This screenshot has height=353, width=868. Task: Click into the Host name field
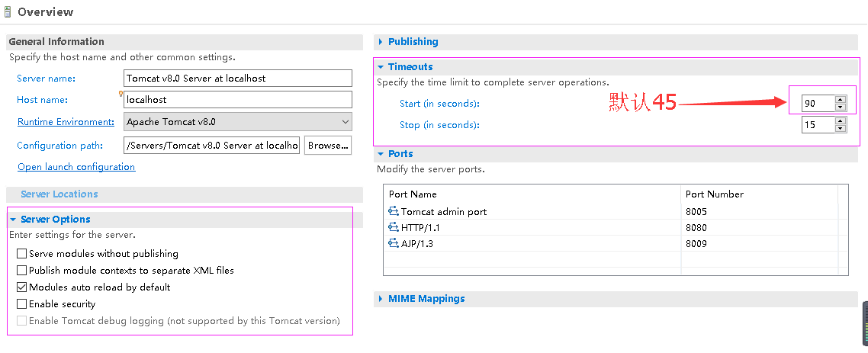click(x=238, y=100)
